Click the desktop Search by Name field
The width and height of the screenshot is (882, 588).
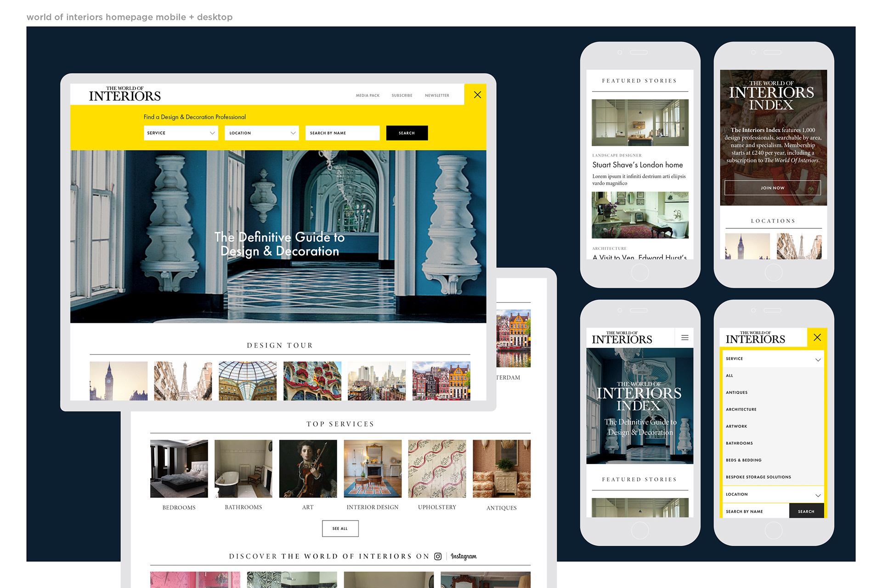pos(343,133)
